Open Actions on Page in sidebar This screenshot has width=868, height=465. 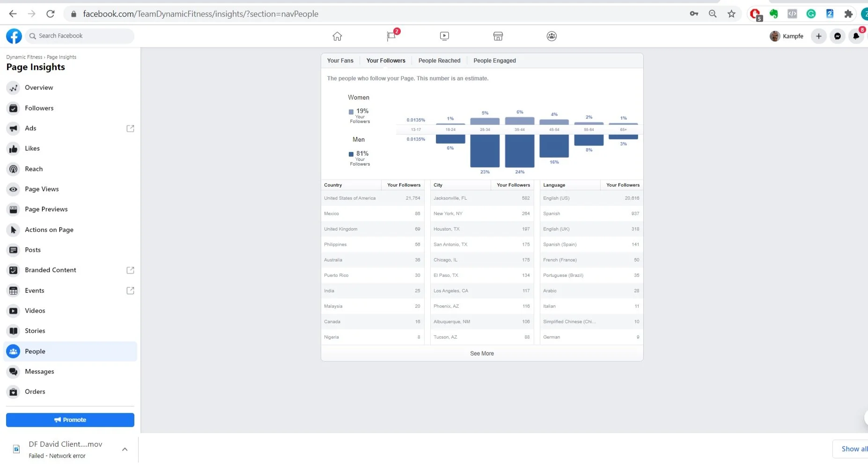70,230
